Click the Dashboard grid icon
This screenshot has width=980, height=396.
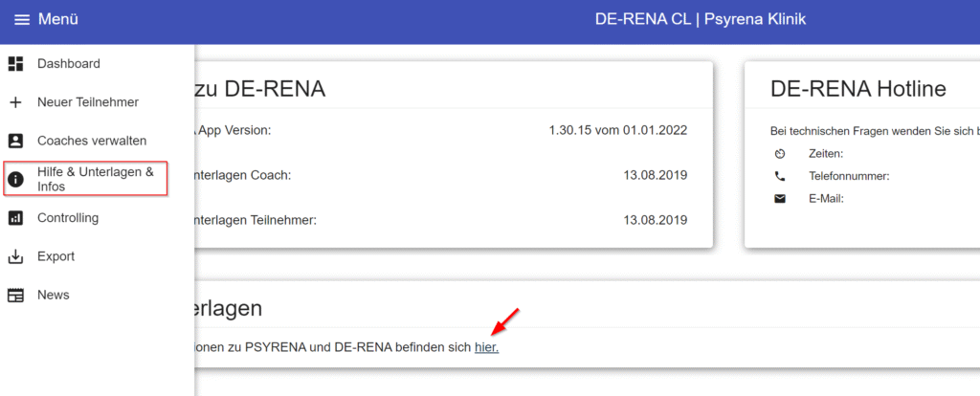pyautogui.click(x=15, y=64)
